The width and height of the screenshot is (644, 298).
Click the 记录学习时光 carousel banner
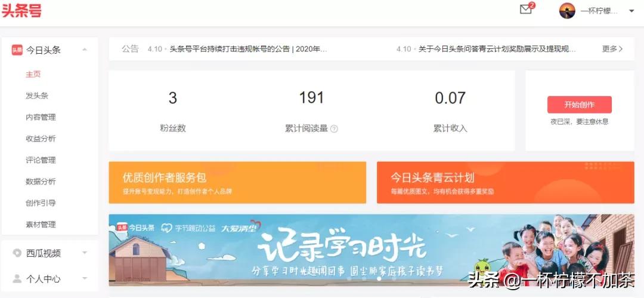371,250
